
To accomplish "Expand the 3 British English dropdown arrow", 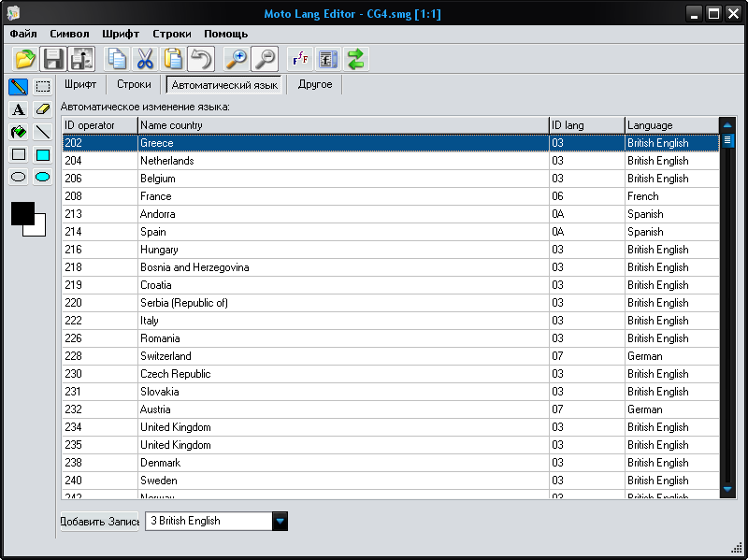I will tap(280, 521).
